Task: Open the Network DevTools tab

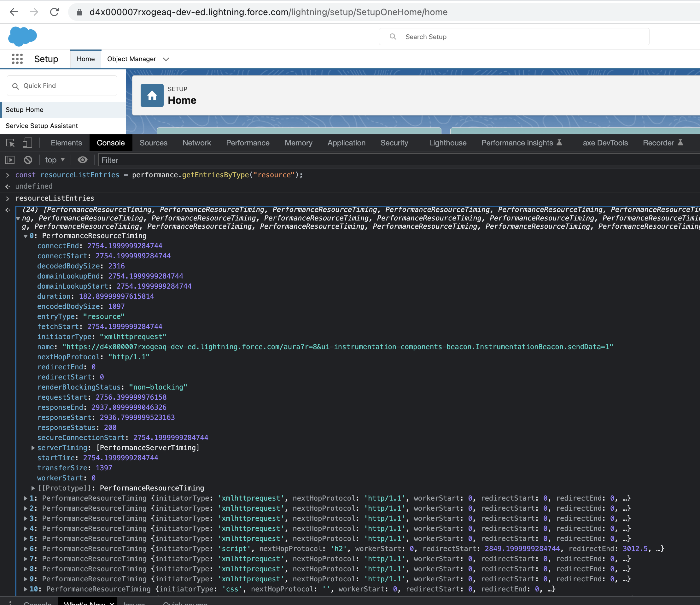Action: pyautogui.click(x=197, y=143)
